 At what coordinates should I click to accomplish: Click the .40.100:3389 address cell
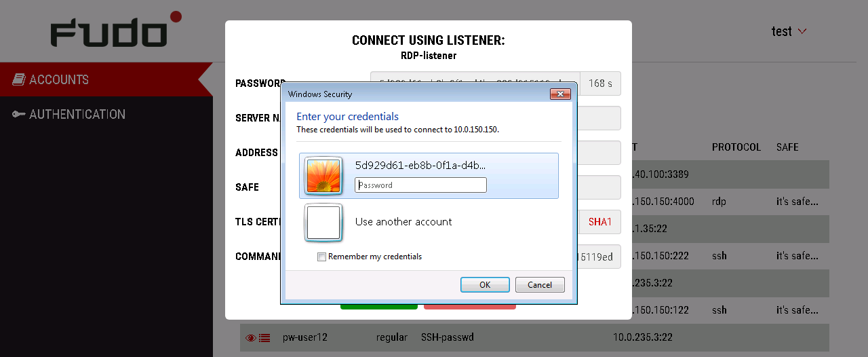click(x=659, y=174)
